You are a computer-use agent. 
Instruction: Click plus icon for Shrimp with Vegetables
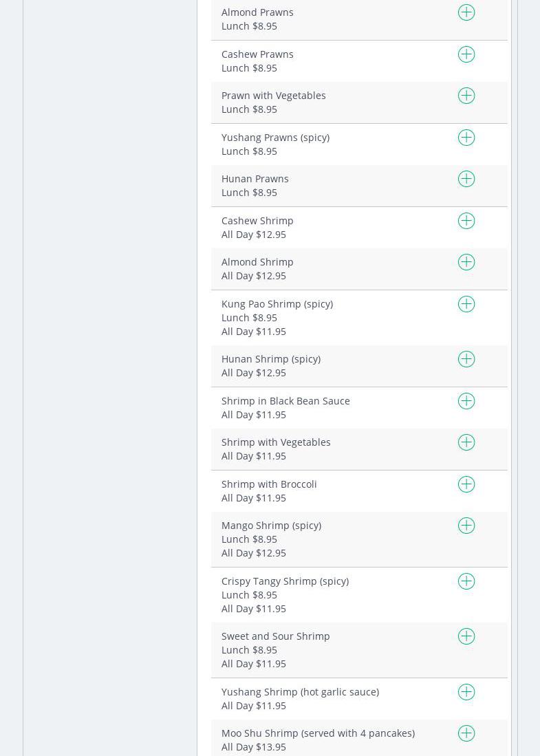[x=466, y=442]
